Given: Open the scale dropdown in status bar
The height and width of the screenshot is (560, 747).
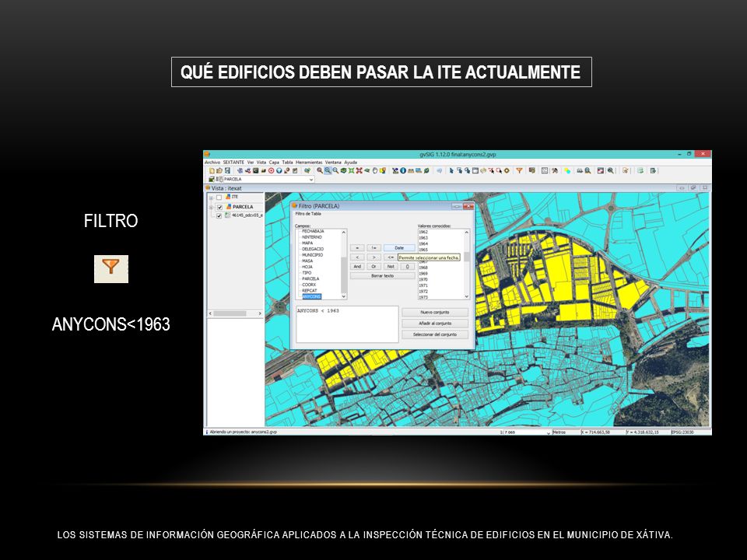Looking at the screenshot, I should (x=548, y=432).
